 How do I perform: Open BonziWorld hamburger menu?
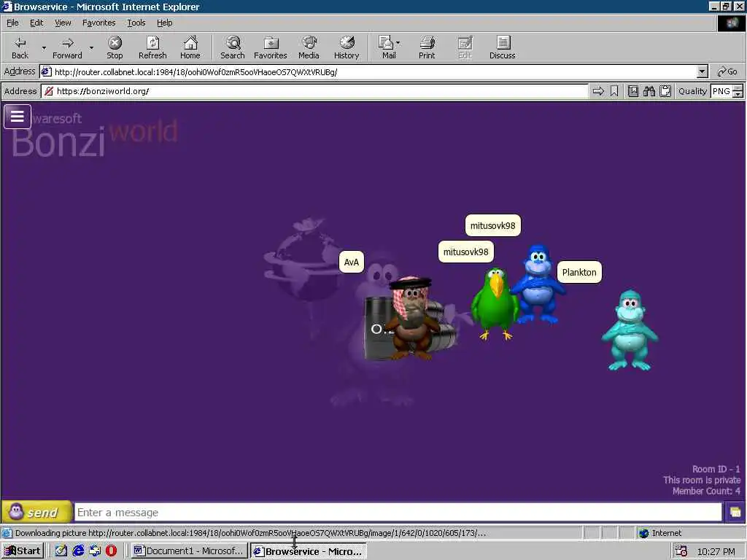pos(18,117)
